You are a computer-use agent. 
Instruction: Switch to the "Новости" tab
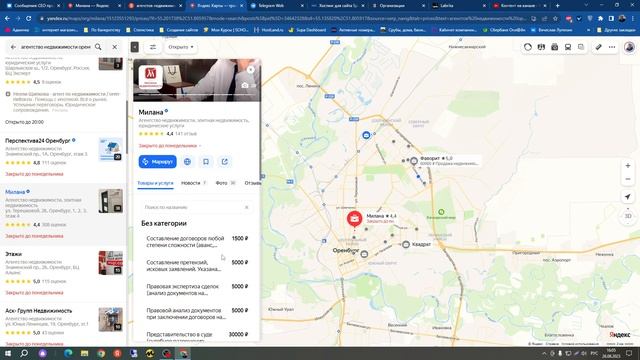[x=194, y=183]
